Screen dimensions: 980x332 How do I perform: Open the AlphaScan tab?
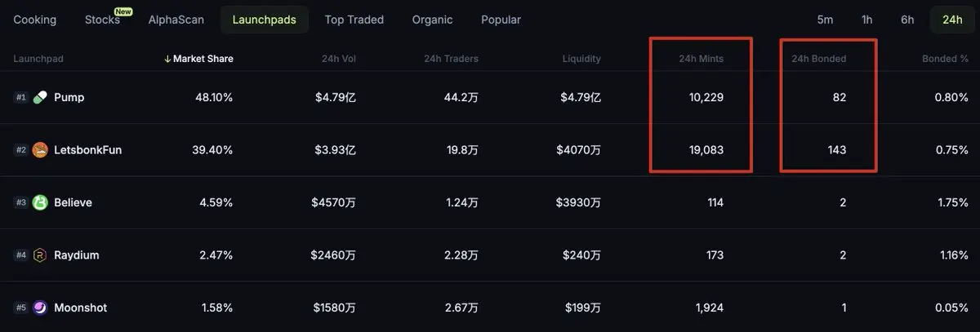point(176,20)
